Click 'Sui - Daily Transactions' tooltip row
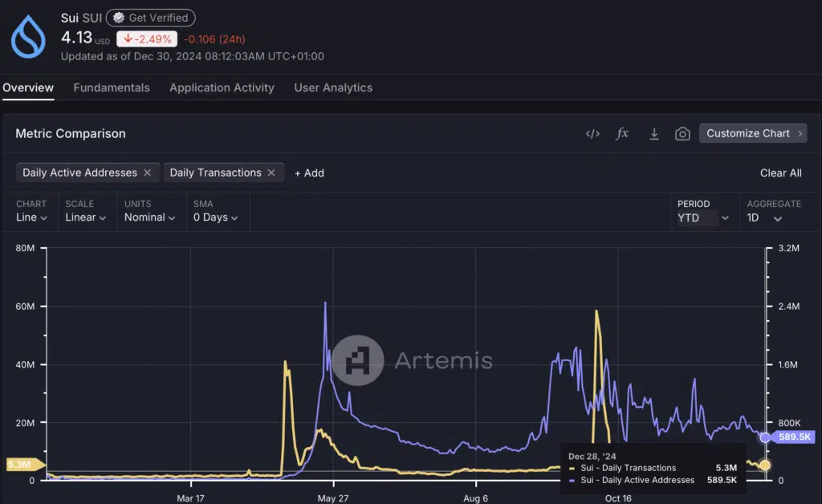 [653, 468]
